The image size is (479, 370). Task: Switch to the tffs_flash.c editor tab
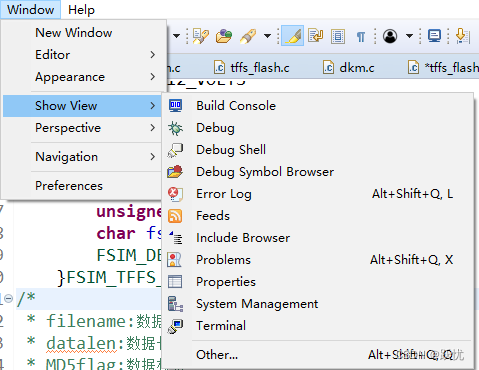(252, 68)
